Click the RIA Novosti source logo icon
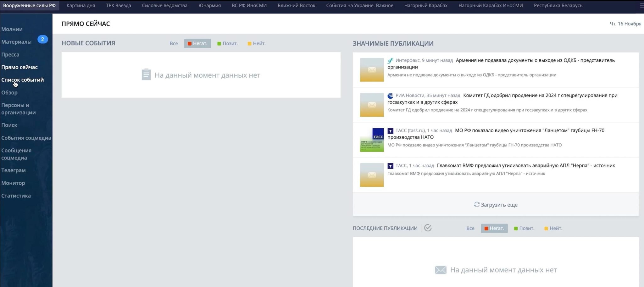Viewport: 644px width, 287px height. [390, 96]
